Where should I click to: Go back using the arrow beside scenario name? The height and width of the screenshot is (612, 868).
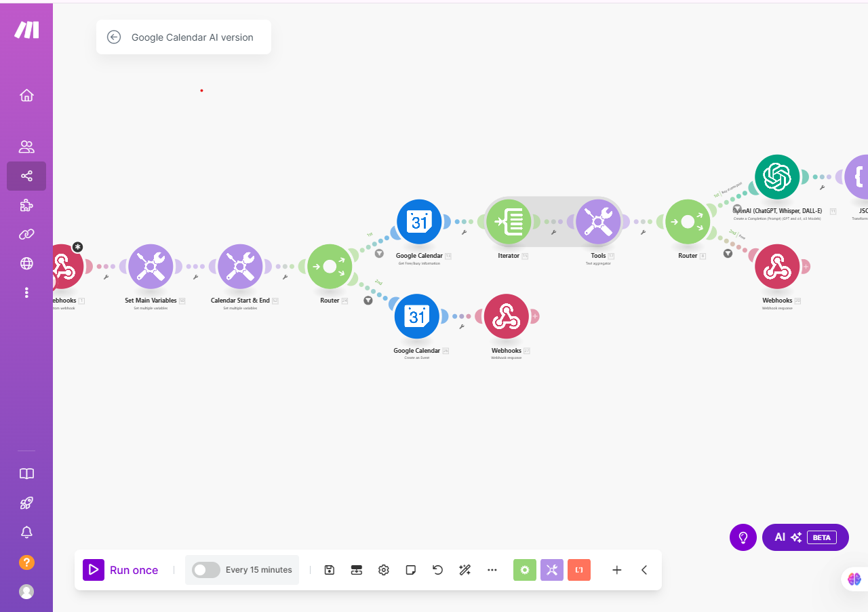pos(114,37)
